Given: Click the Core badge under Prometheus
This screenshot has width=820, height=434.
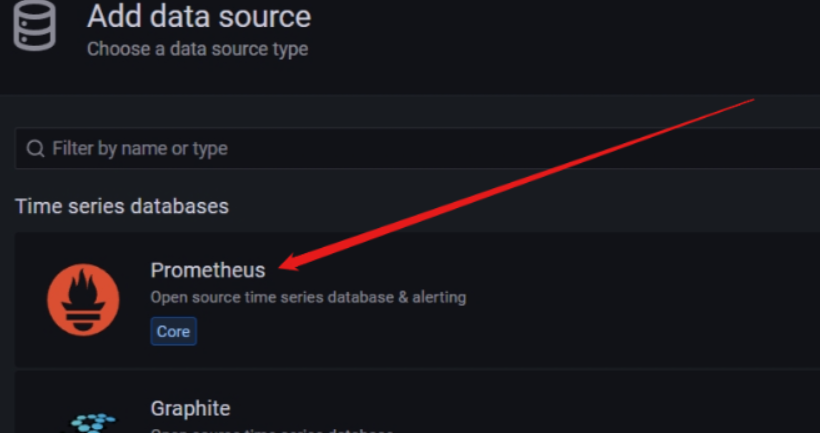Looking at the screenshot, I should click(x=174, y=332).
